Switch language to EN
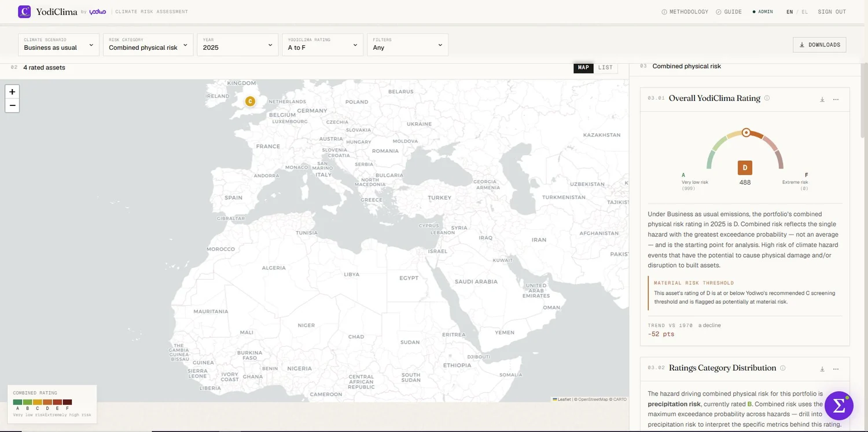Screen dimensions: 868x432 pyautogui.click(x=789, y=12)
